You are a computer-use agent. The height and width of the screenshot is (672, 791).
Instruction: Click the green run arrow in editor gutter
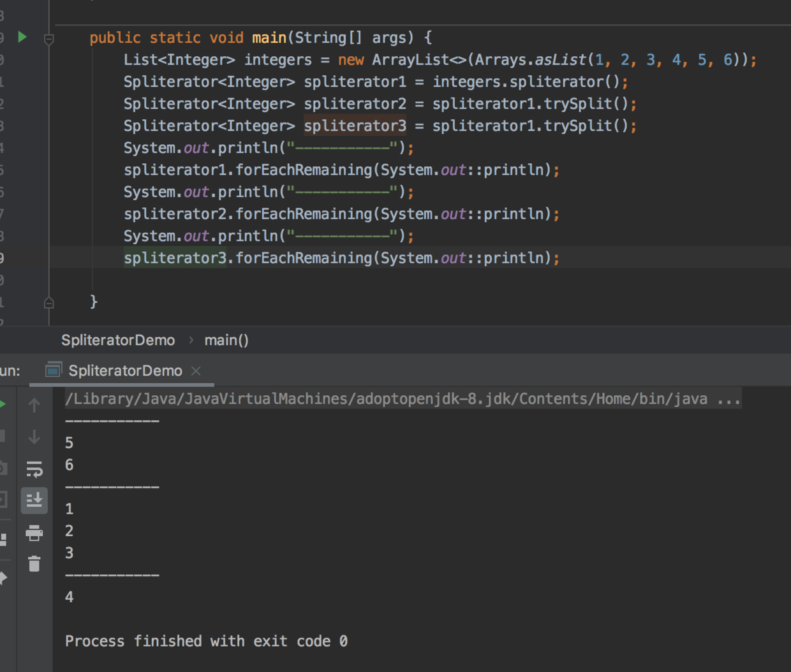point(22,37)
